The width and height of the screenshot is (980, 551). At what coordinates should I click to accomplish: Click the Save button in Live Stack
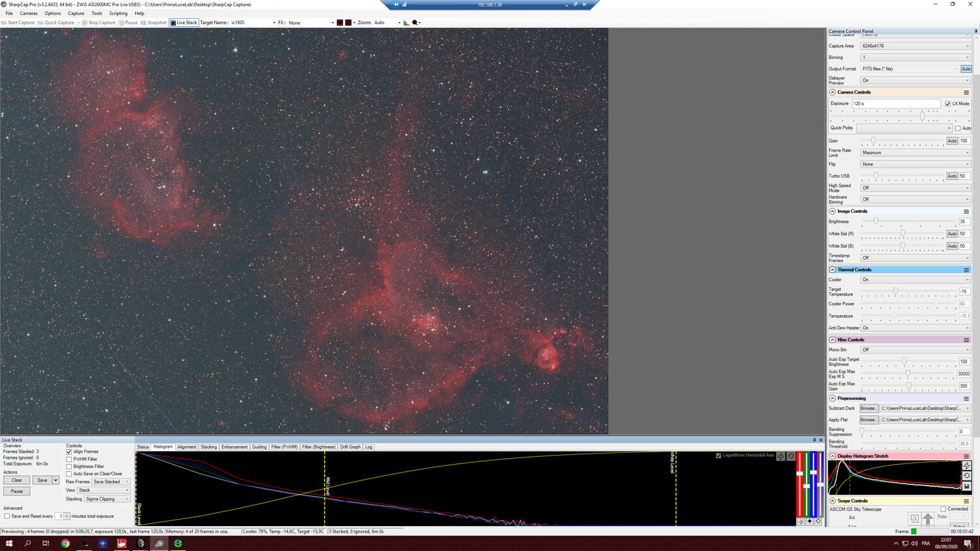tap(42, 480)
